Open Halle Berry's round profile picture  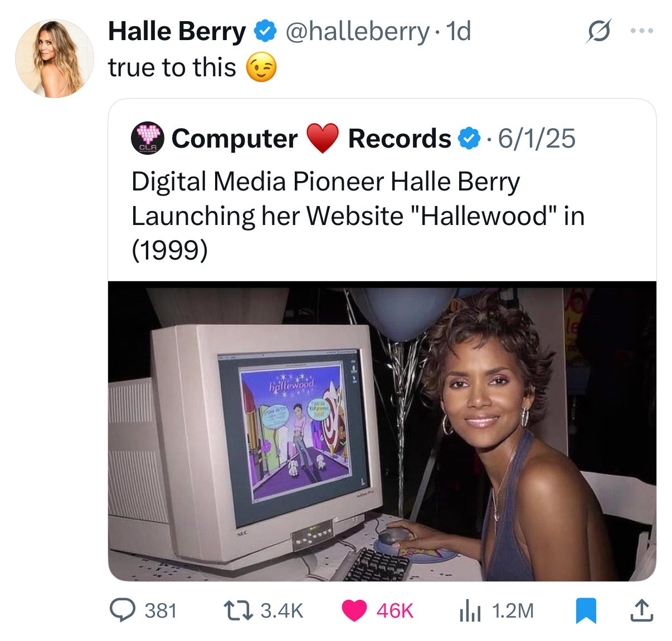pos(54,58)
